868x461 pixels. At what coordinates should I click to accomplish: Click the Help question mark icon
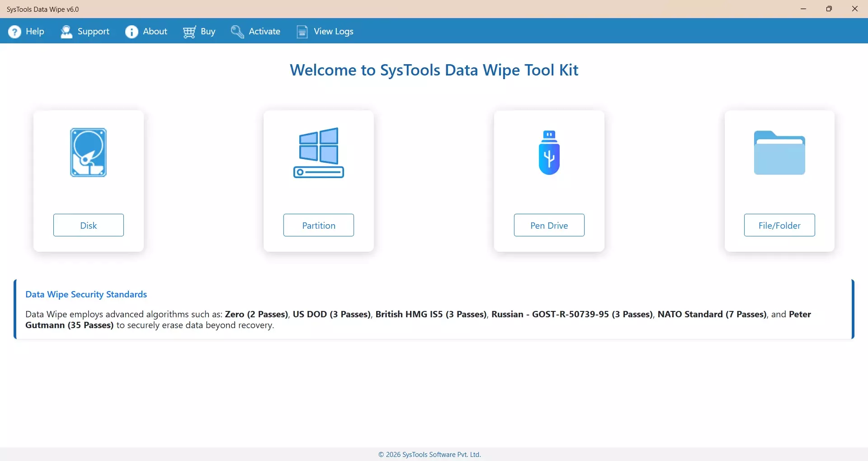coord(14,32)
